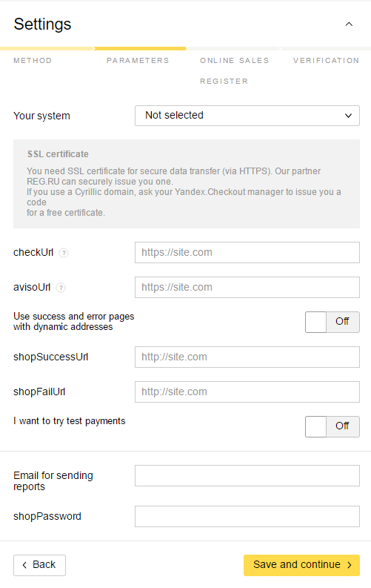Open the Online Sales Register step
The width and height of the screenshot is (371, 588).
pyautogui.click(x=234, y=70)
